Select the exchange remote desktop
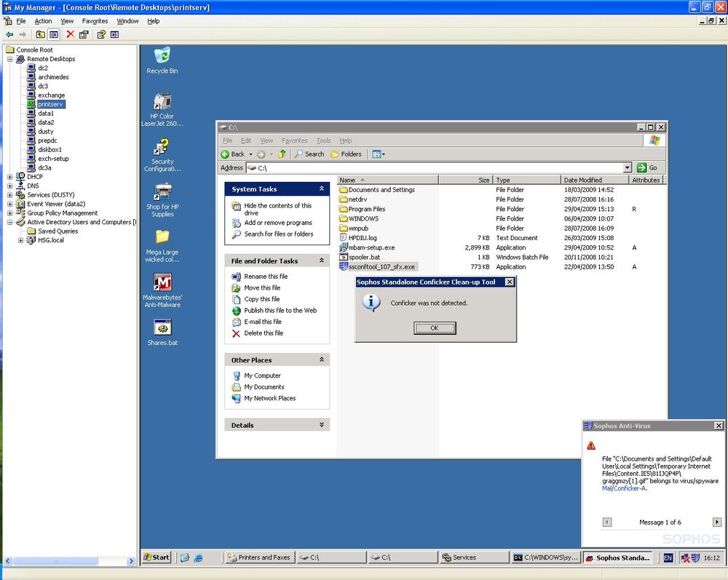 point(51,95)
